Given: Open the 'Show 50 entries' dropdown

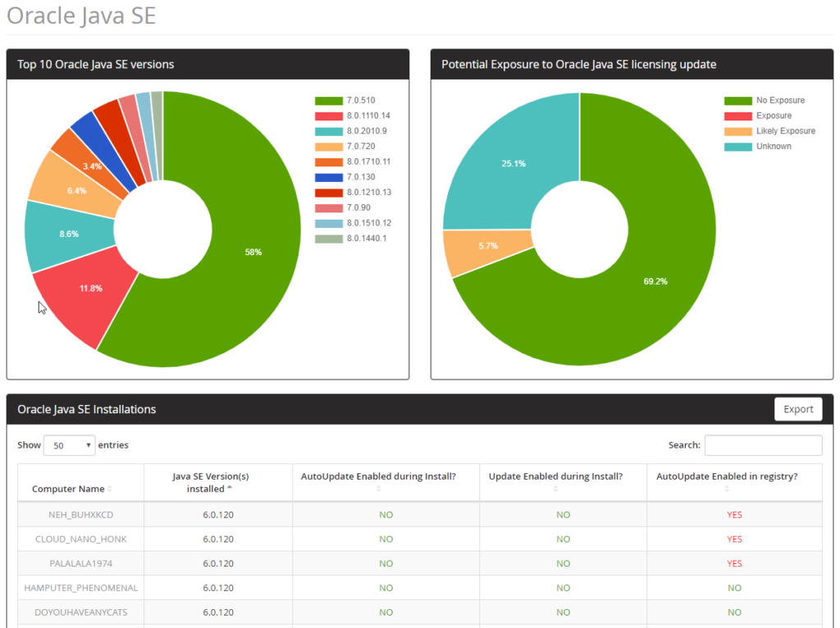Looking at the screenshot, I should click(69, 444).
